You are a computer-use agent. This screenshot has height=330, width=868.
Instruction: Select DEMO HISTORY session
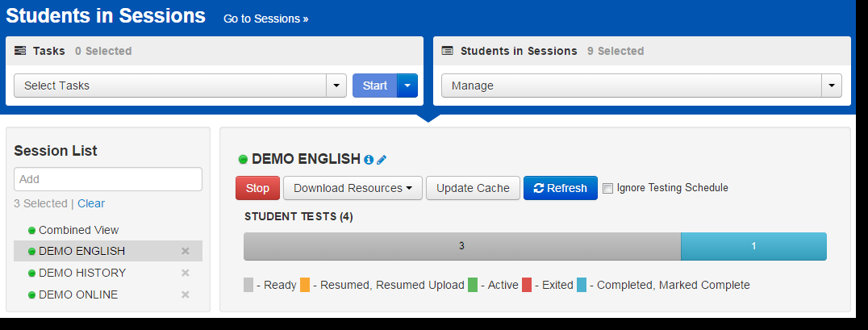[82, 273]
